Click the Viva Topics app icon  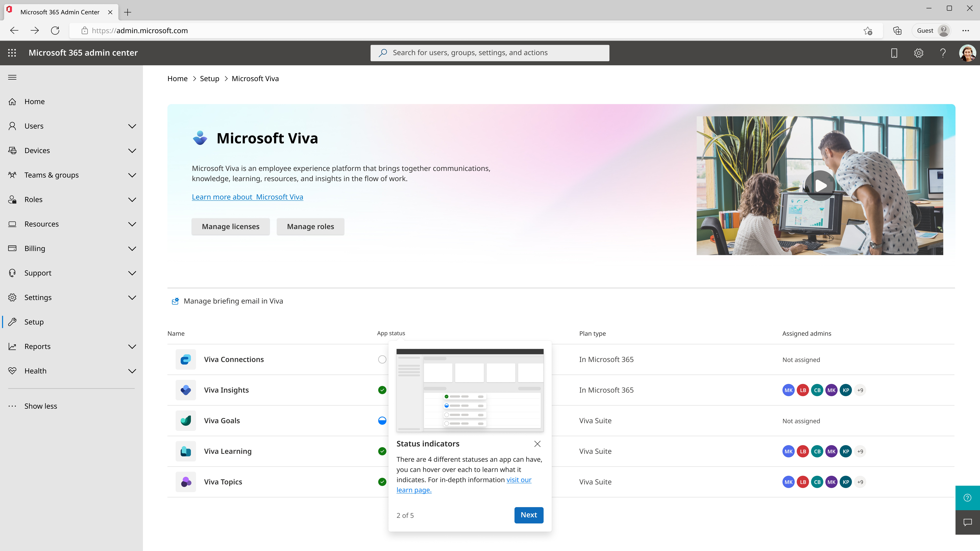point(186,482)
